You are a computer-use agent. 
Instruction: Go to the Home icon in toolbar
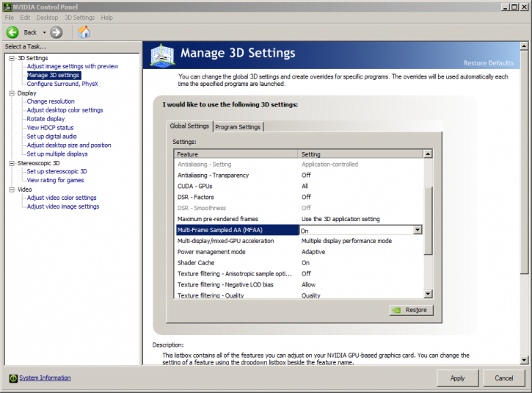tap(84, 32)
